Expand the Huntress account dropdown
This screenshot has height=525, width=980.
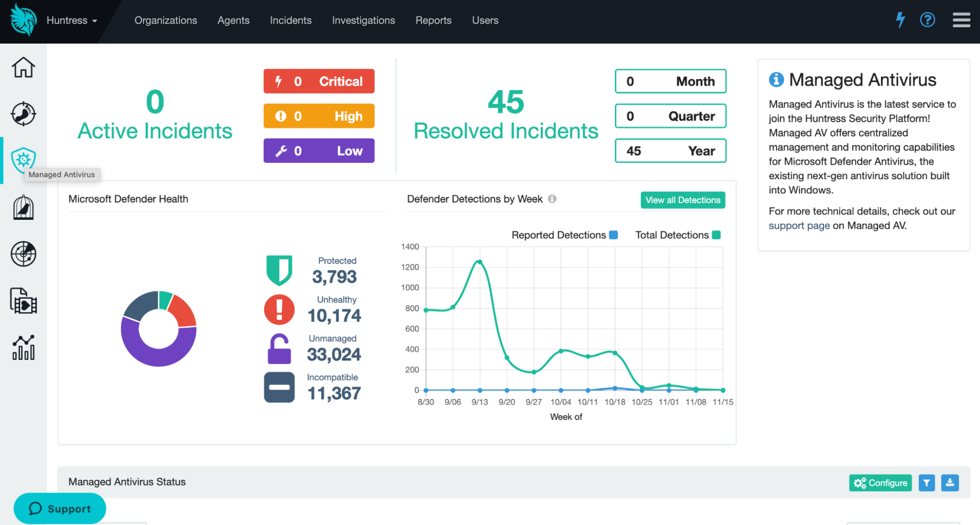(71, 20)
